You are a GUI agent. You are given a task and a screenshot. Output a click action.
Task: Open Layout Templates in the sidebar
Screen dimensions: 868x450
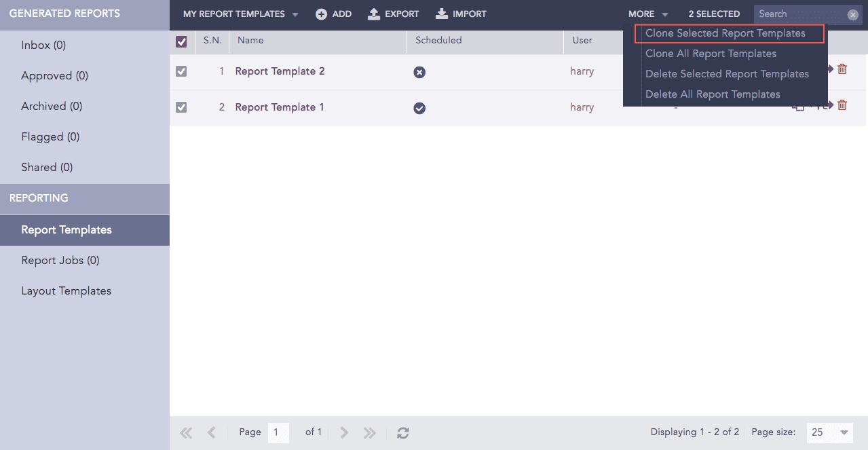tap(66, 291)
